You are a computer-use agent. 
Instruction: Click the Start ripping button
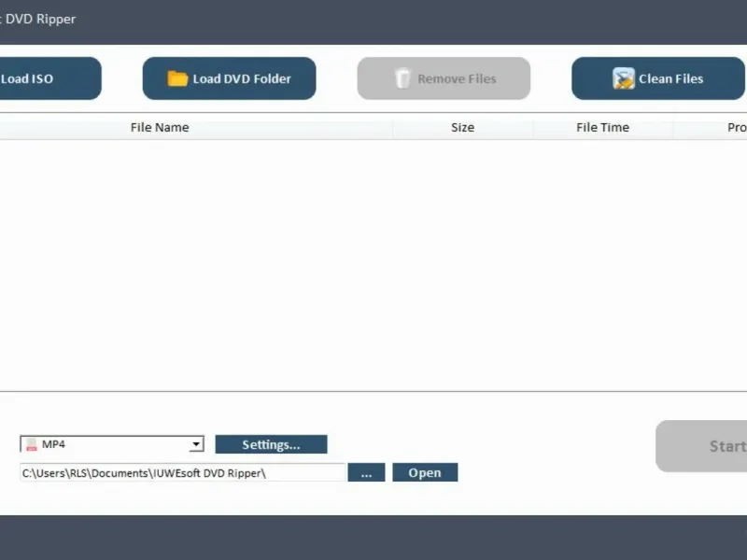pyautogui.click(x=702, y=446)
